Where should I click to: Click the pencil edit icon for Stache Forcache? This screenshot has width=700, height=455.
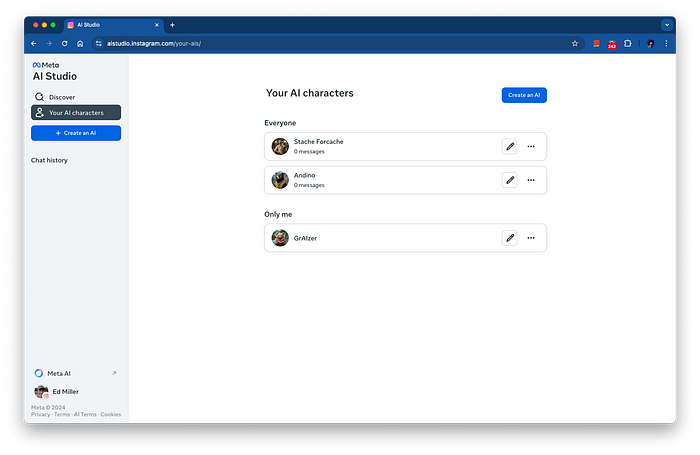[509, 146]
